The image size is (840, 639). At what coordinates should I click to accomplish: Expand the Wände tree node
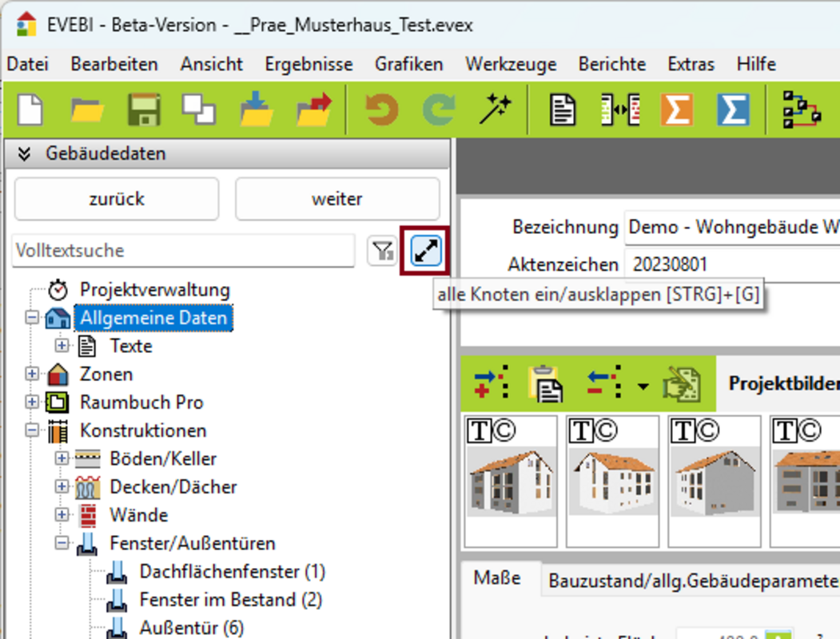coord(62,515)
